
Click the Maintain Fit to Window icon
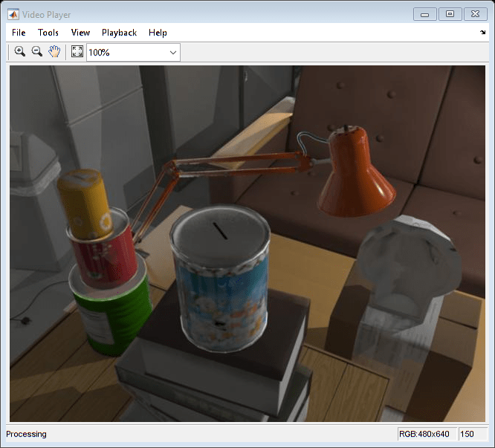coord(77,51)
